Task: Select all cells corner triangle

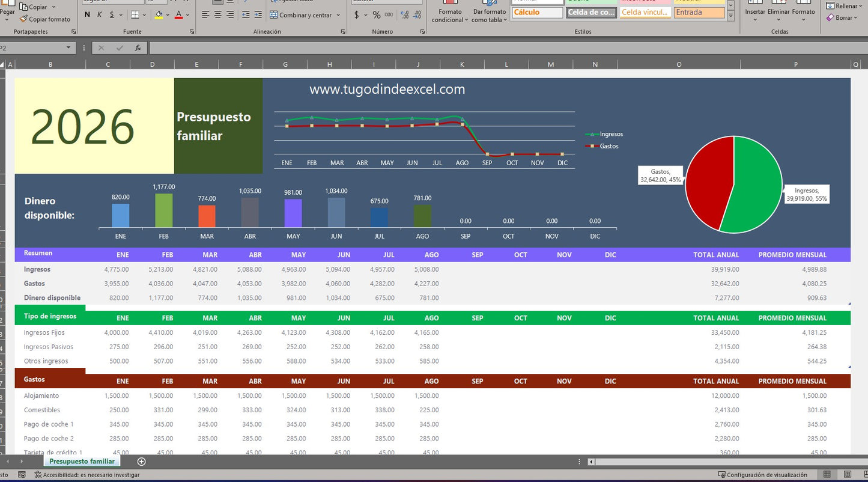Action: tap(3, 64)
